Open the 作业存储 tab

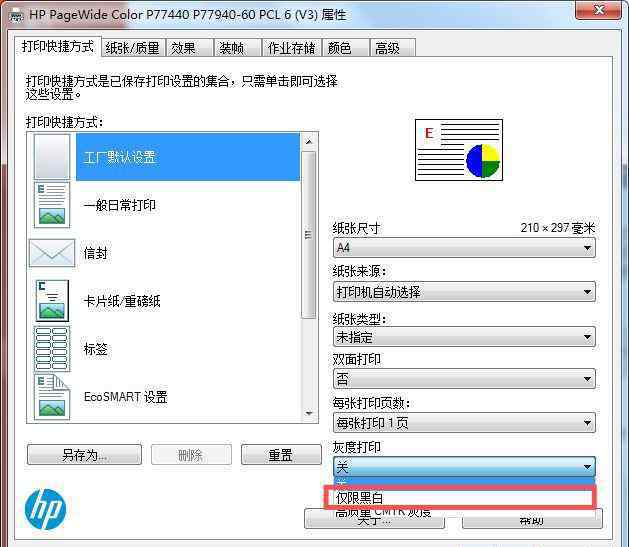pos(291,48)
